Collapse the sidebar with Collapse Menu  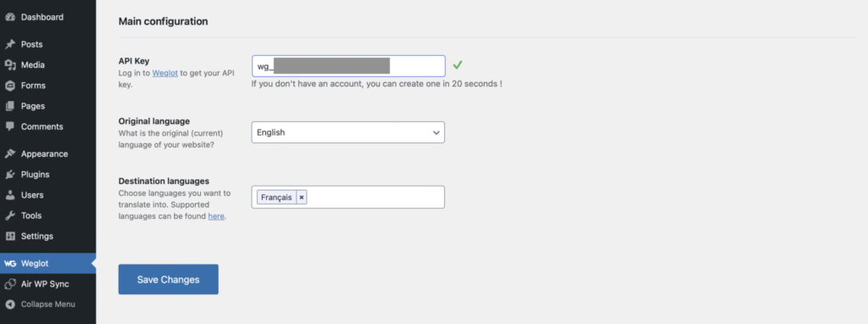click(40, 304)
